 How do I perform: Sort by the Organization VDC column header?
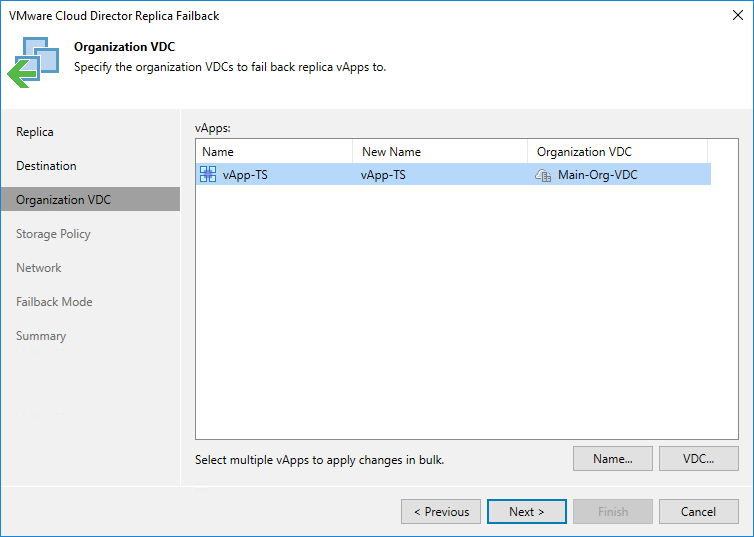(617, 152)
